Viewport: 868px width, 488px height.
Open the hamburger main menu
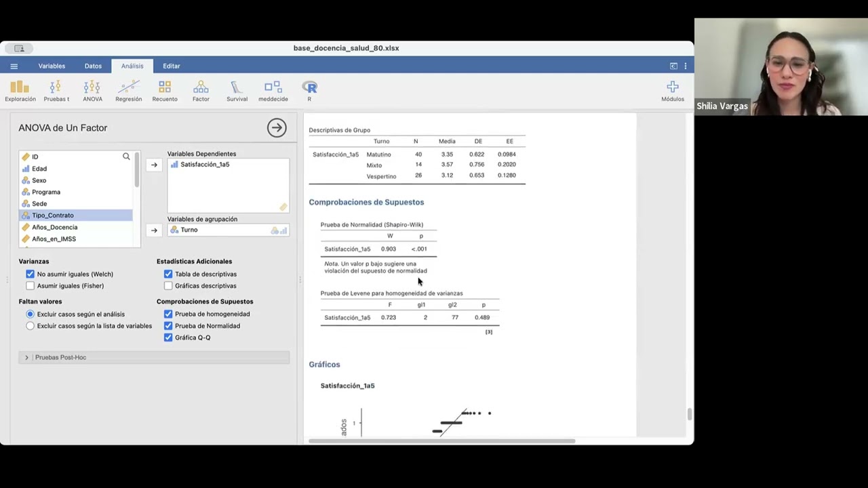(x=14, y=66)
